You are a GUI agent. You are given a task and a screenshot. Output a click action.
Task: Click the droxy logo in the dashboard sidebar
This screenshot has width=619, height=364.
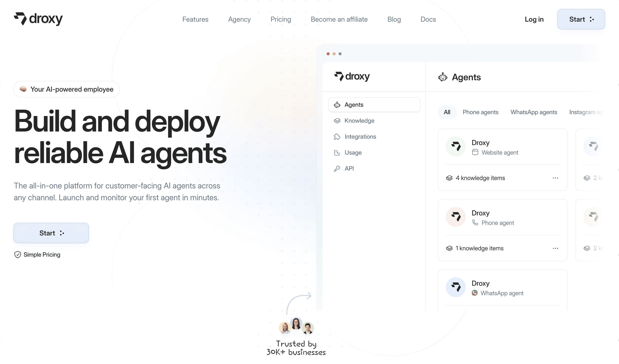[x=352, y=76]
